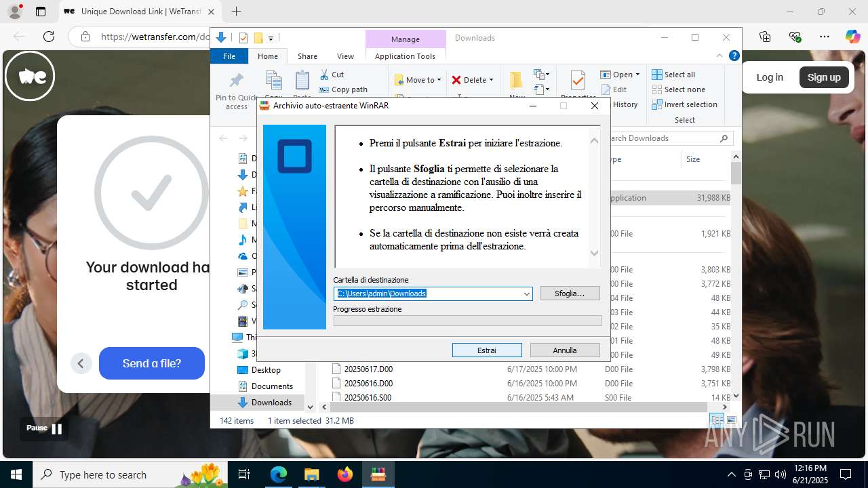Click Select all in Explorer ribbon
Screen dimensions: 868x488
pos(673,75)
